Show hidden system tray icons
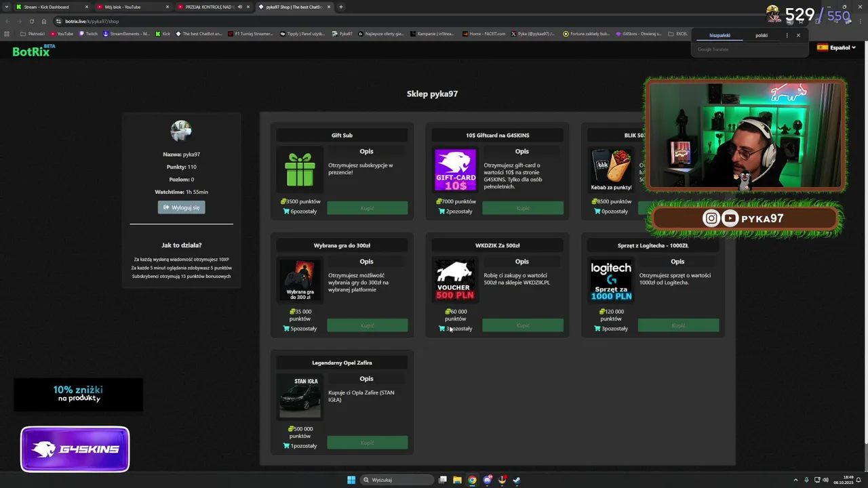 [x=795, y=480]
